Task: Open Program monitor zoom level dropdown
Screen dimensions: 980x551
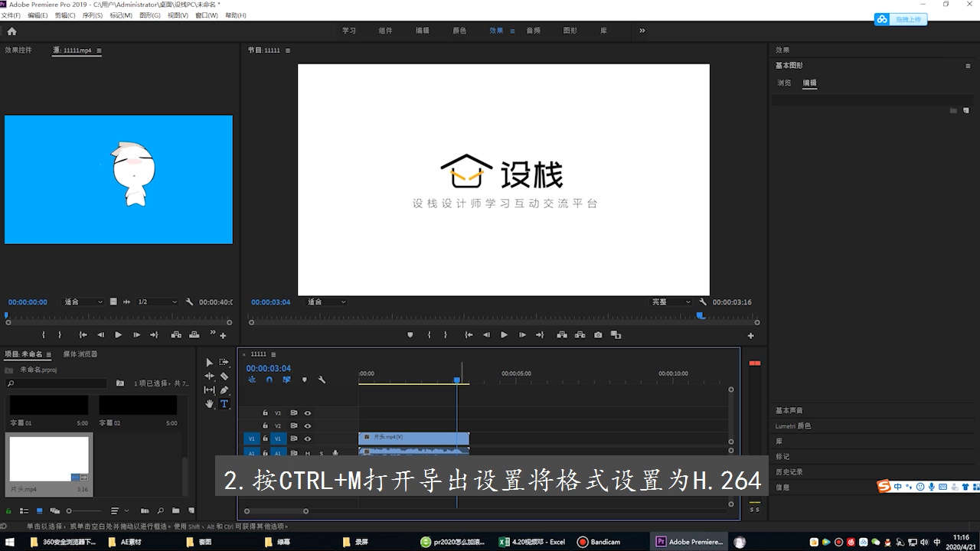Action: click(x=327, y=302)
